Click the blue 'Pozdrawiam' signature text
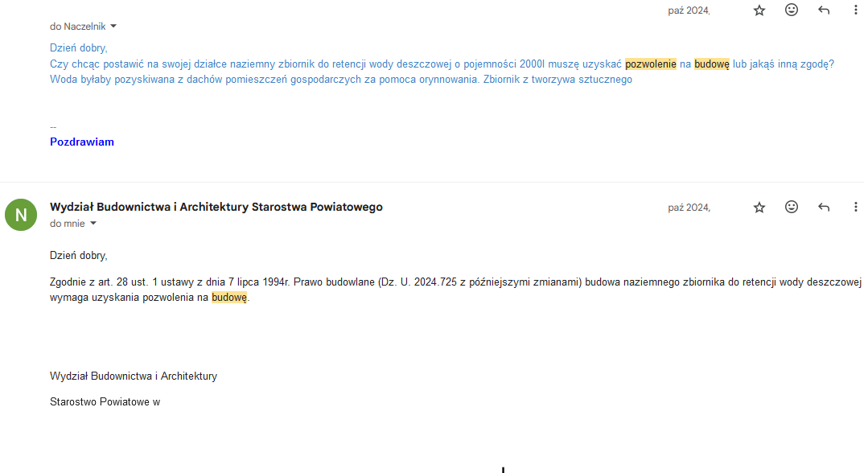The height and width of the screenshot is (473, 868). [x=82, y=142]
